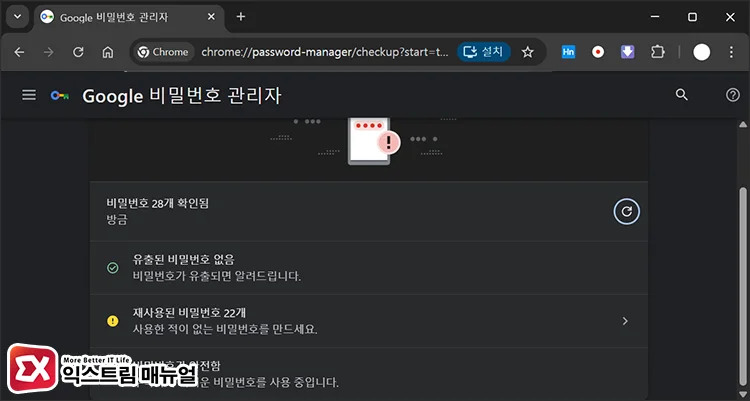Click the password manager key logo

[x=60, y=96]
